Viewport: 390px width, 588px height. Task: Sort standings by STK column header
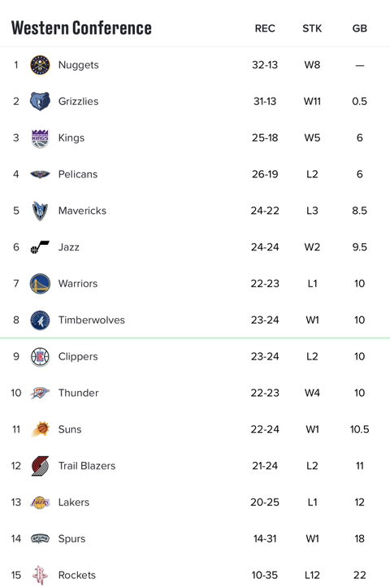(x=312, y=28)
